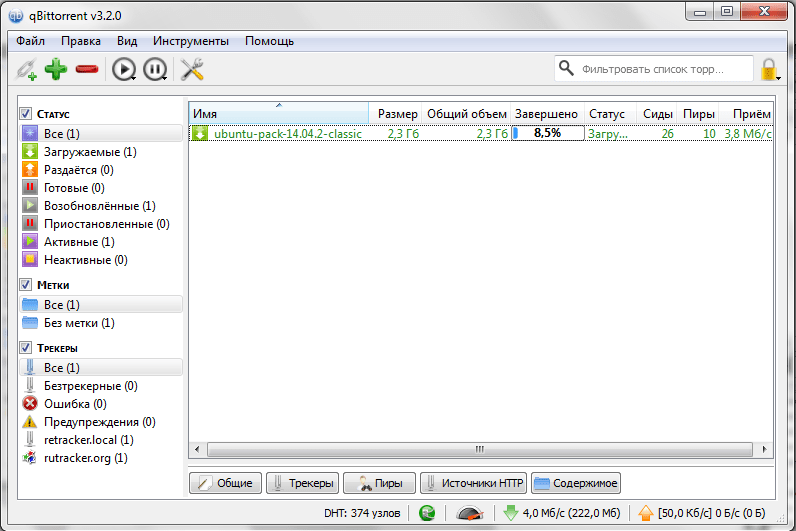This screenshot has height=531, width=796.
Task: Select the rutracker.org (1) tracker
Action: pos(102,458)
